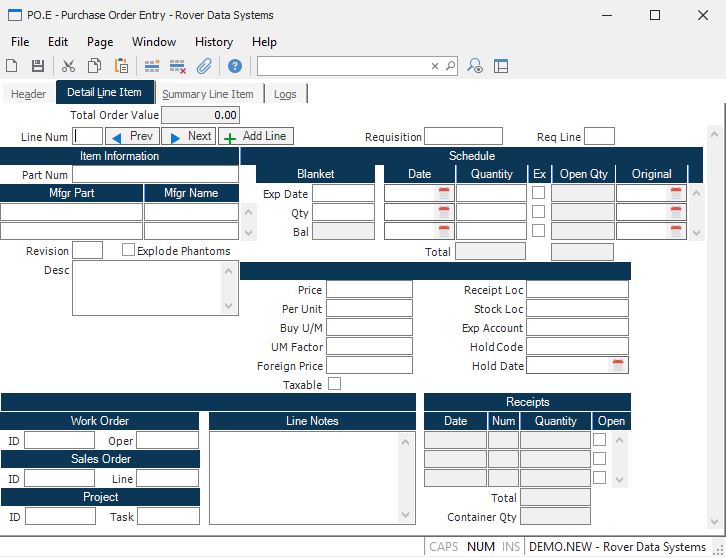This screenshot has height=558, width=726.
Task: Enable the Explode Phantoms checkbox
Action: click(128, 250)
